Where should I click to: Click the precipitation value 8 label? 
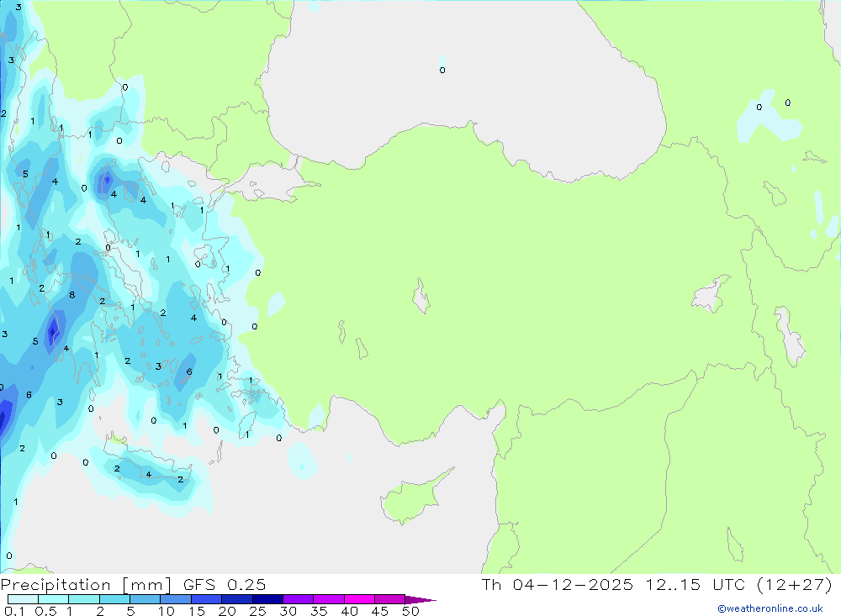pos(72,295)
